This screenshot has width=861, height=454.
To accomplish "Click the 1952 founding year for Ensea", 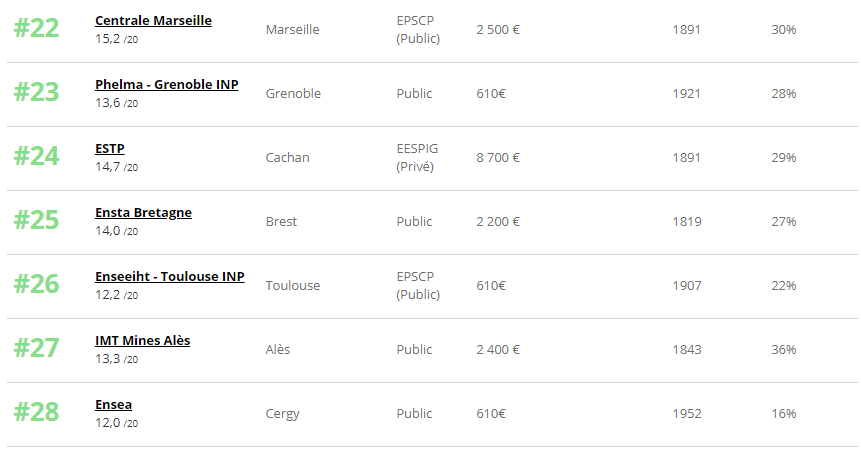I will [x=687, y=413].
